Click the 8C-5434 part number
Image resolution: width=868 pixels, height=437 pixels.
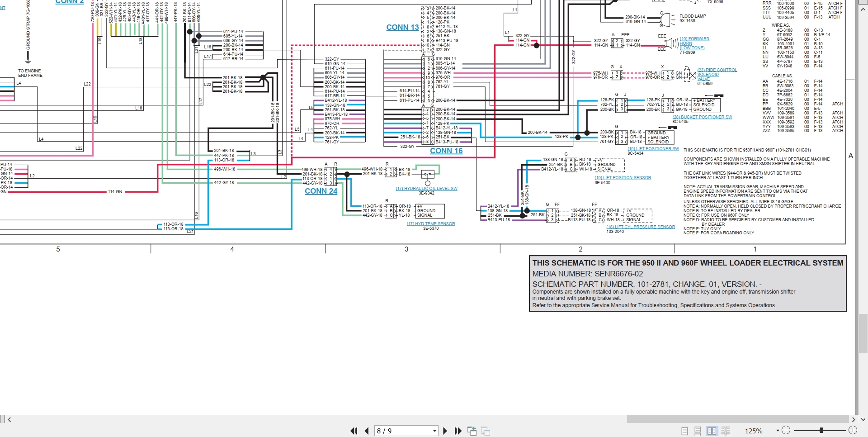(x=635, y=153)
